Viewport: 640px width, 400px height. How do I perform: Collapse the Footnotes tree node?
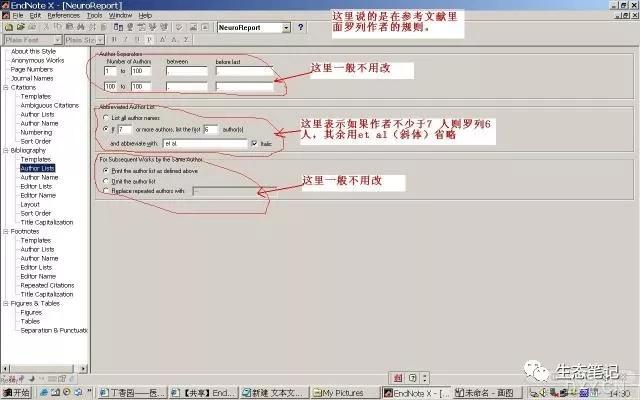click(6, 231)
